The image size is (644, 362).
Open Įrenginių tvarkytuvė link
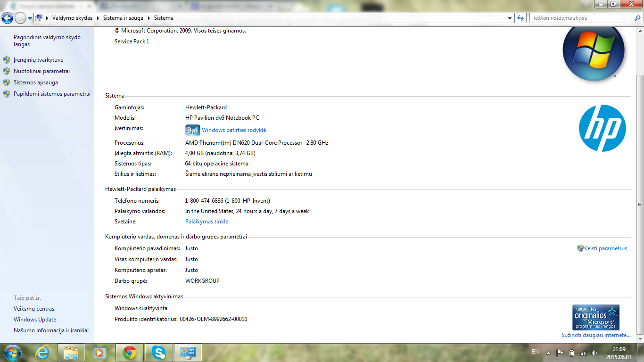[x=38, y=60]
